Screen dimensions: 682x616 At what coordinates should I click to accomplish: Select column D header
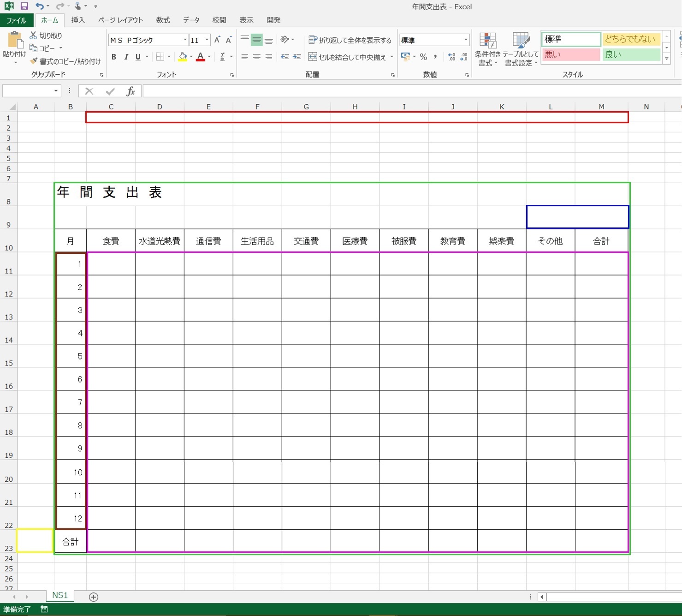160,107
